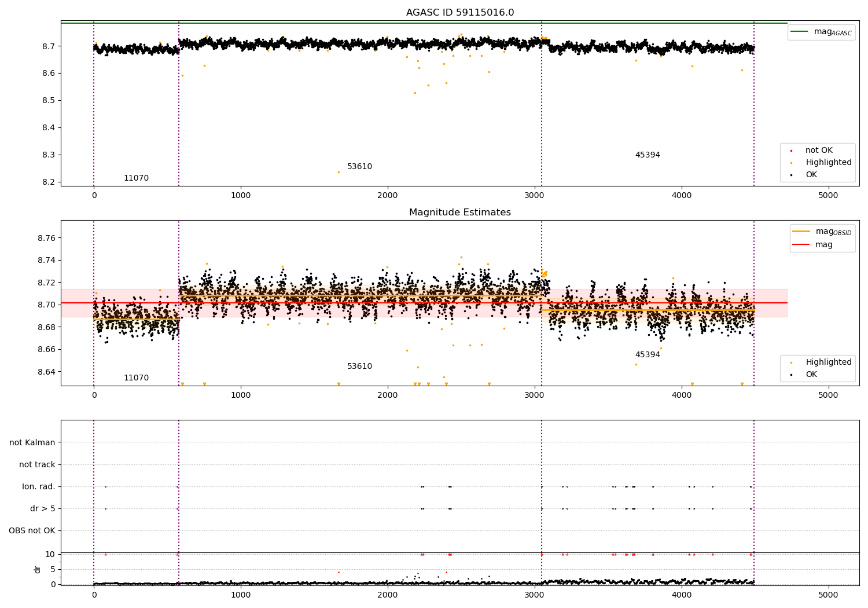This screenshot has height=608, width=868.
Task: Click the 8.2 y-axis tick in the top plot
Action: tap(49, 182)
